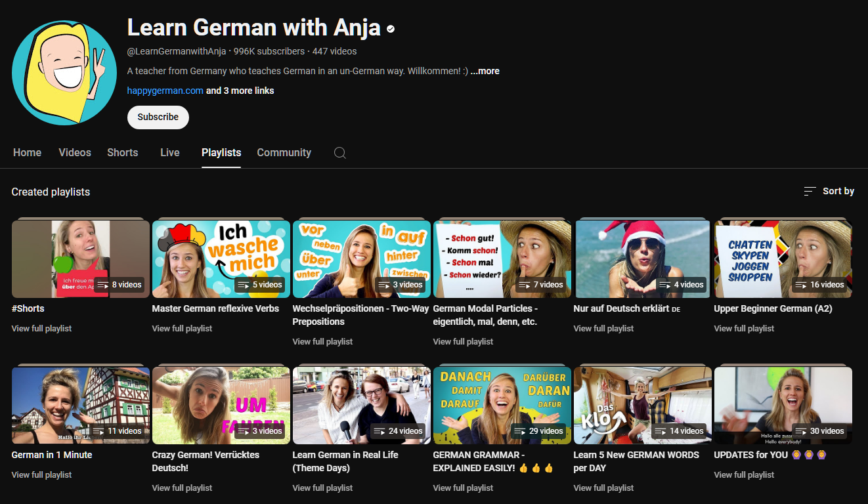Viewport: 868px width, 504px height.
Task: Click Wechselpräpositionen - Two-Way Prepositions title
Action: 360,315
